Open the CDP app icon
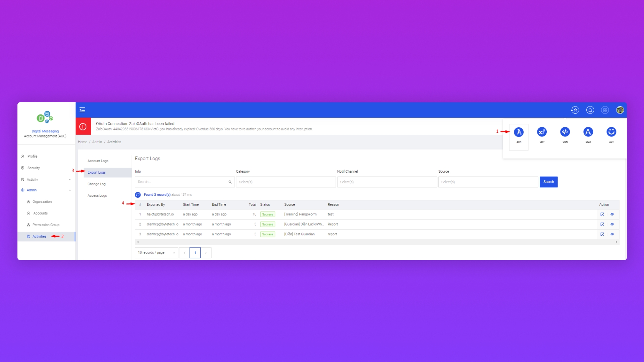This screenshot has height=362, width=644. (x=542, y=132)
